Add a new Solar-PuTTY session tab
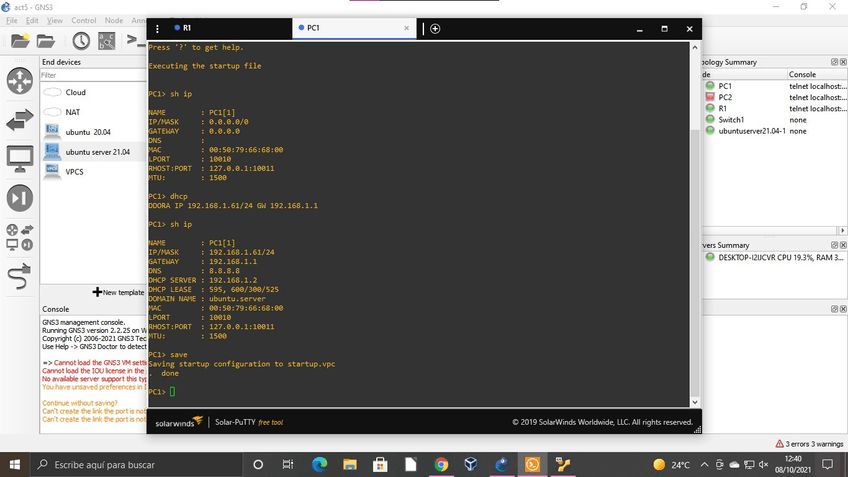Screen dimensions: 848x477 (x=435, y=29)
